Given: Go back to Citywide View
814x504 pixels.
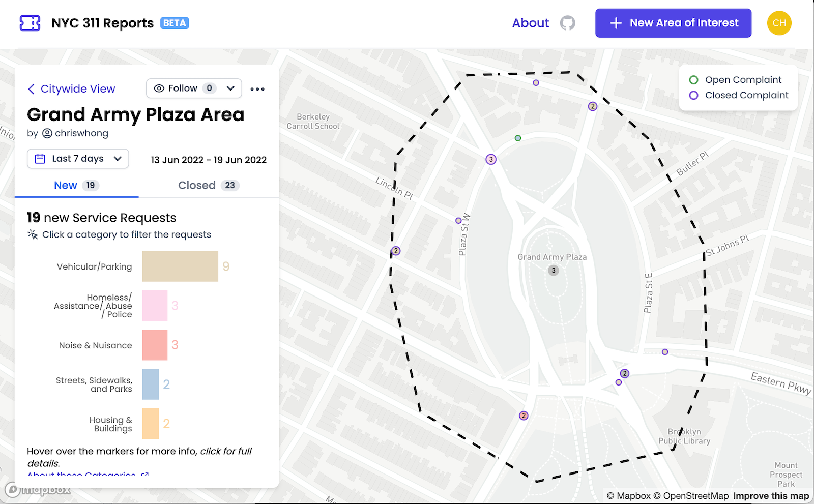Looking at the screenshot, I should click(72, 89).
